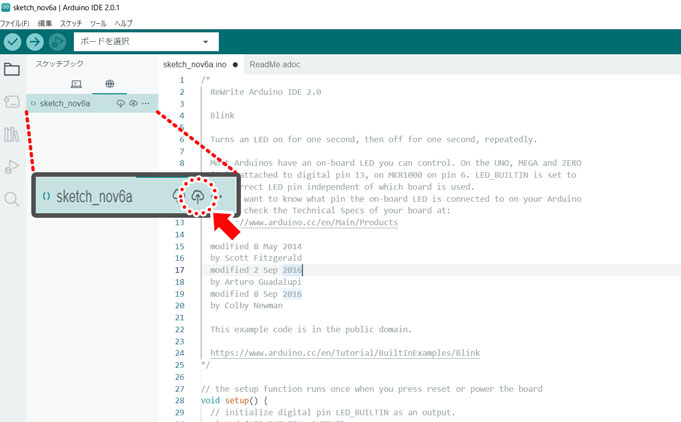
Task: Click the Arduino app icon in the title bar
Action: [x=6, y=7]
